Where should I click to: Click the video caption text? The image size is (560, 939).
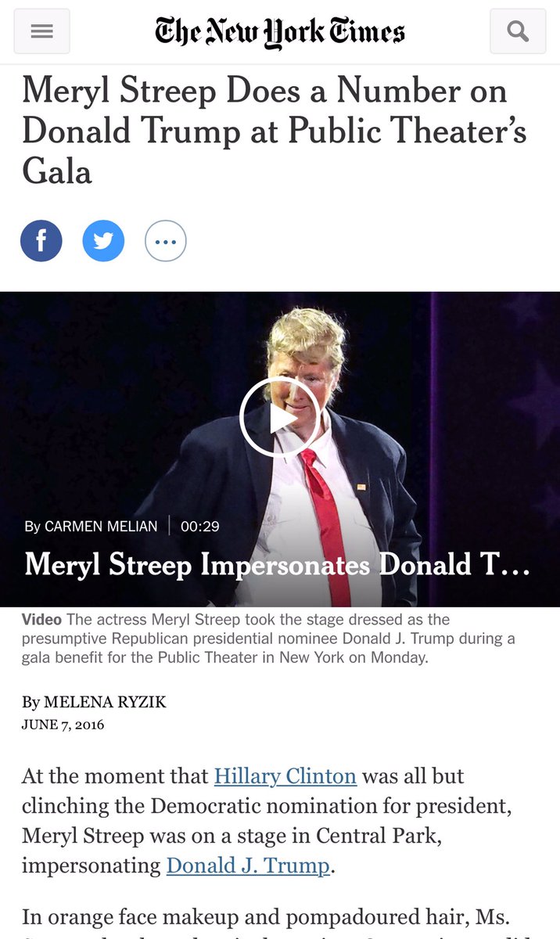(x=268, y=639)
